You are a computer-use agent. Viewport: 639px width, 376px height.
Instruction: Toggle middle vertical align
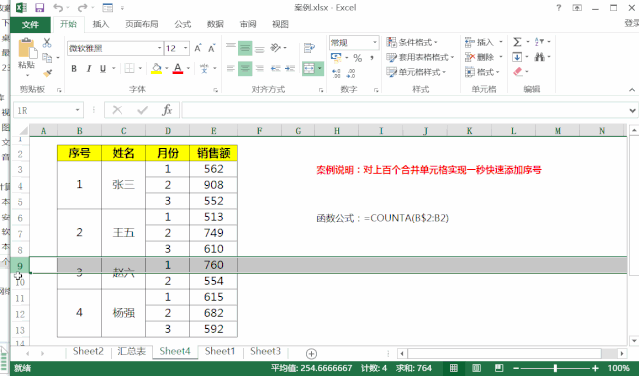[x=245, y=48]
